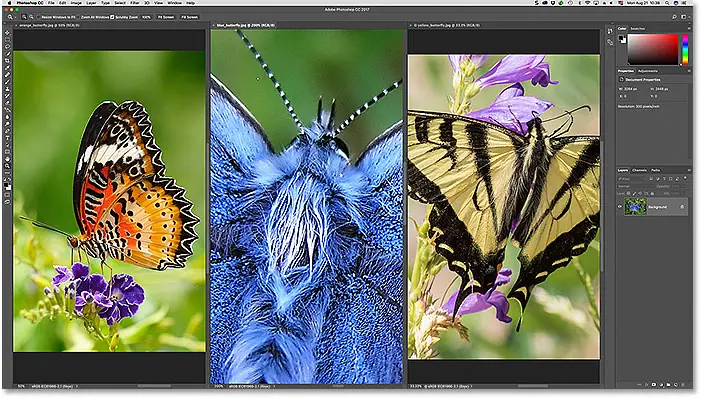The width and height of the screenshot is (701, 398).
Task: Select the Zoom tool in toolbar
Action: coord(8,166)
